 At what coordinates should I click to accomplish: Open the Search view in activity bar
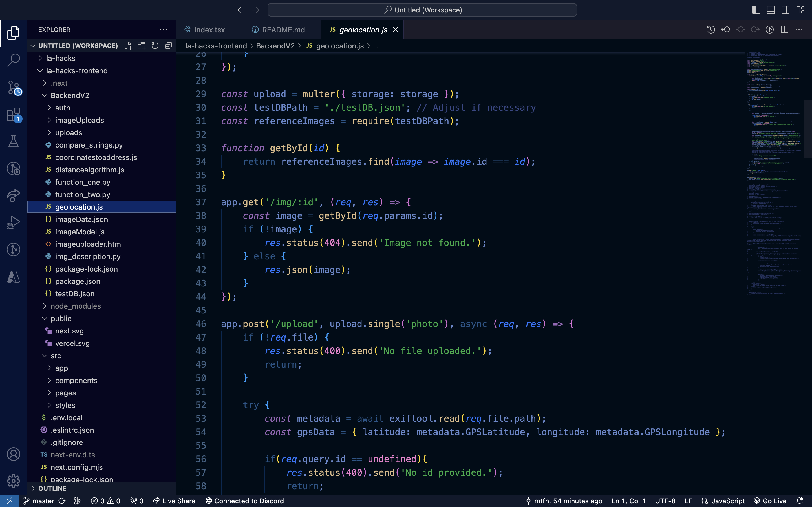14,60
